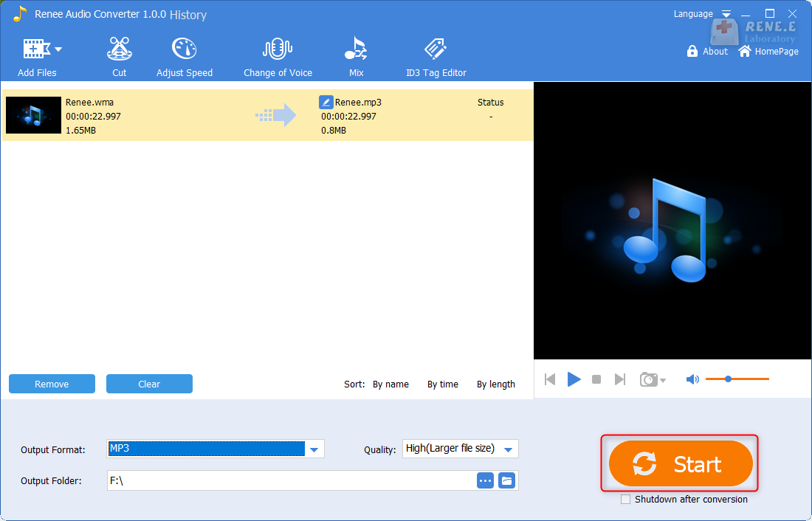Viewport: 812px width, 521px height.
Task: Open the Cut tool
Action: (119, 57)
